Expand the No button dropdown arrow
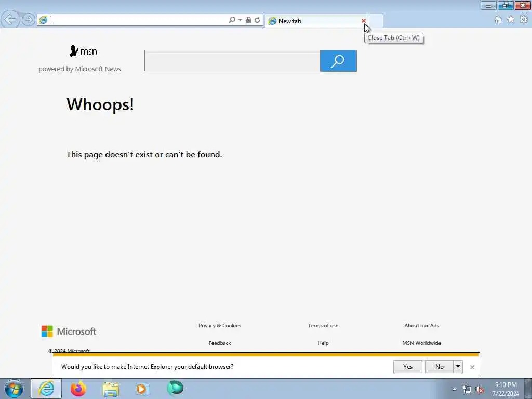 click(x=458, y=366)
